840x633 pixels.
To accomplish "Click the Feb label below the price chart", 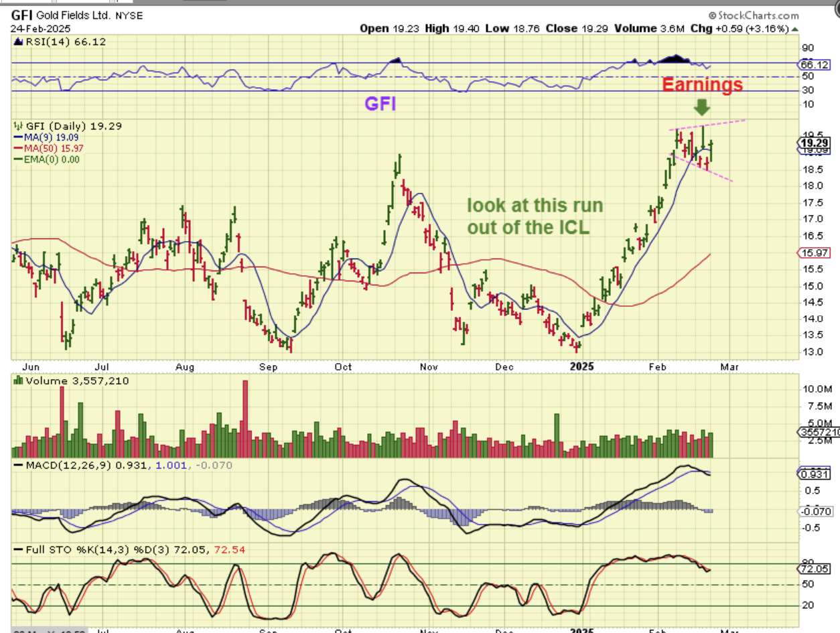I will [x=659, y=366].
